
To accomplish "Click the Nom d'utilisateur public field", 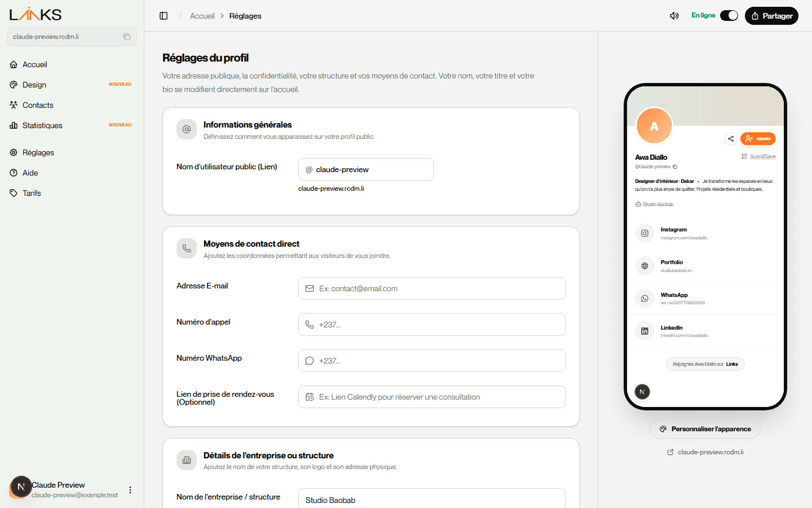I will 366,169.
